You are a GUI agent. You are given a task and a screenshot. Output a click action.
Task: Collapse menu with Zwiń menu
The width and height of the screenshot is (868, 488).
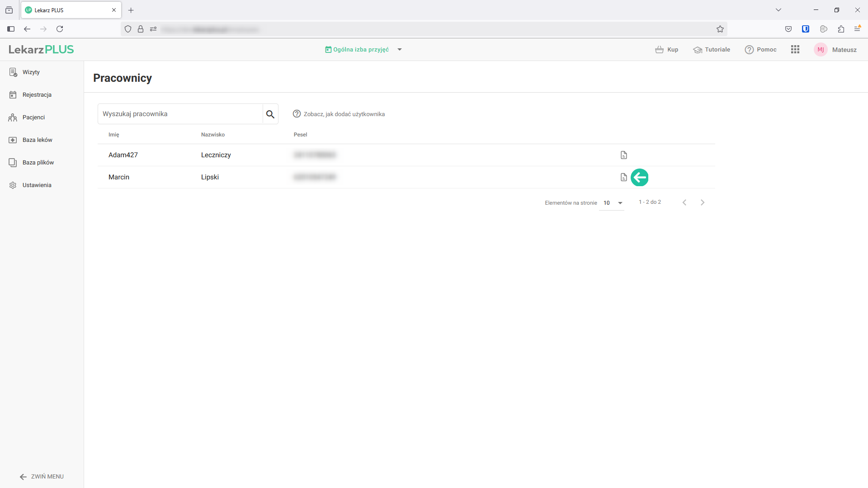42,477
